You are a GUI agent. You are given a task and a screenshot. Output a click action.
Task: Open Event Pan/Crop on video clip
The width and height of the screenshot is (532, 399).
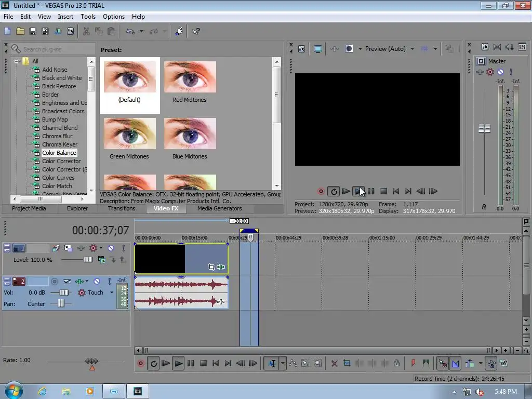click(x=211, y=267)
